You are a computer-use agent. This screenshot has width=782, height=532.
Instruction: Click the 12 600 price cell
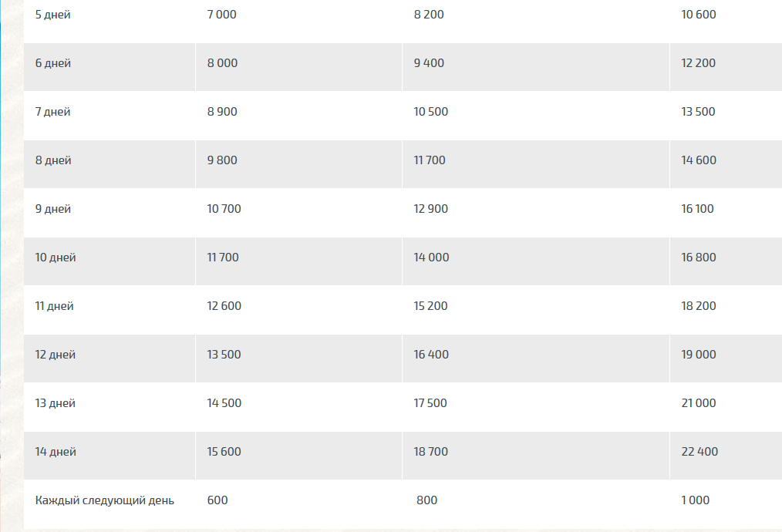click(x=224, y=305)
